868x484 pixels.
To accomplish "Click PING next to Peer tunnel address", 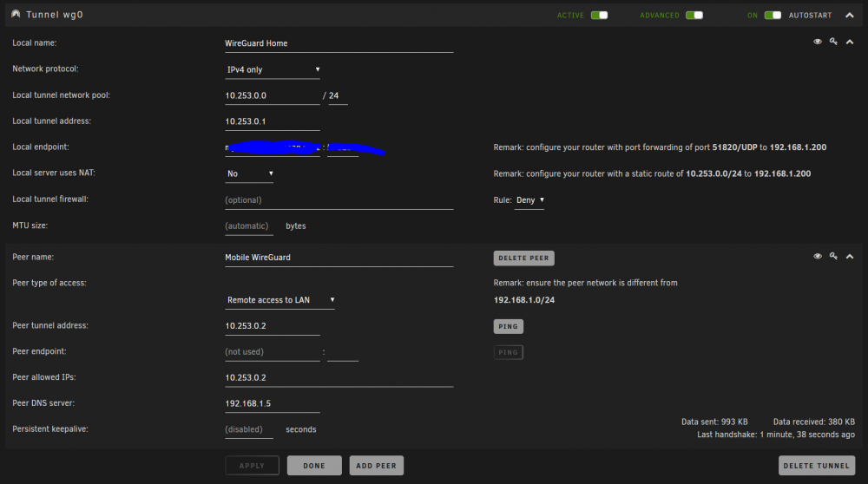I will tap(508, 326).
